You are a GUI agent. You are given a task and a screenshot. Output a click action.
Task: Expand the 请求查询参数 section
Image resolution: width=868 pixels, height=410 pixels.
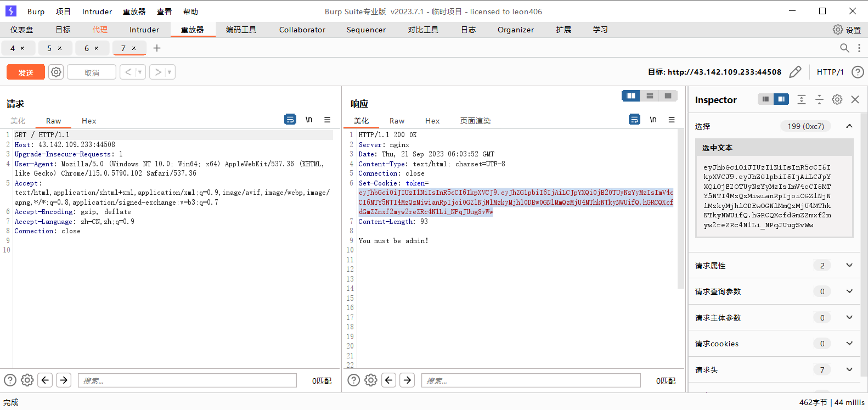849,291
